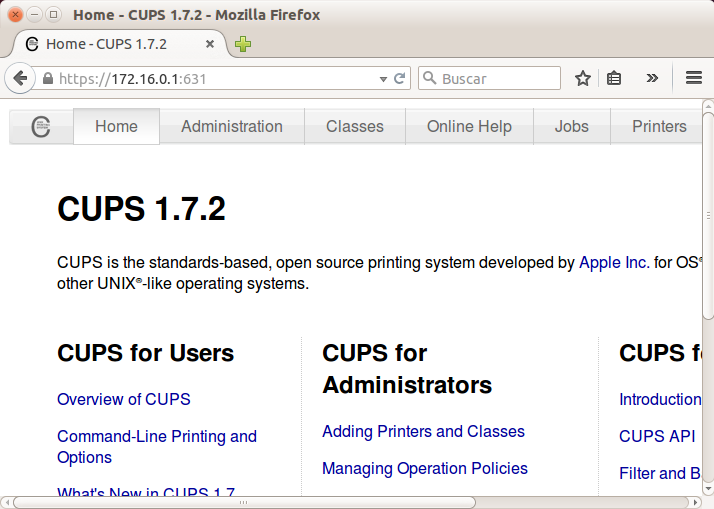Open Adding Printers and Classes link
714x509 pixels.
click(423, 431)
